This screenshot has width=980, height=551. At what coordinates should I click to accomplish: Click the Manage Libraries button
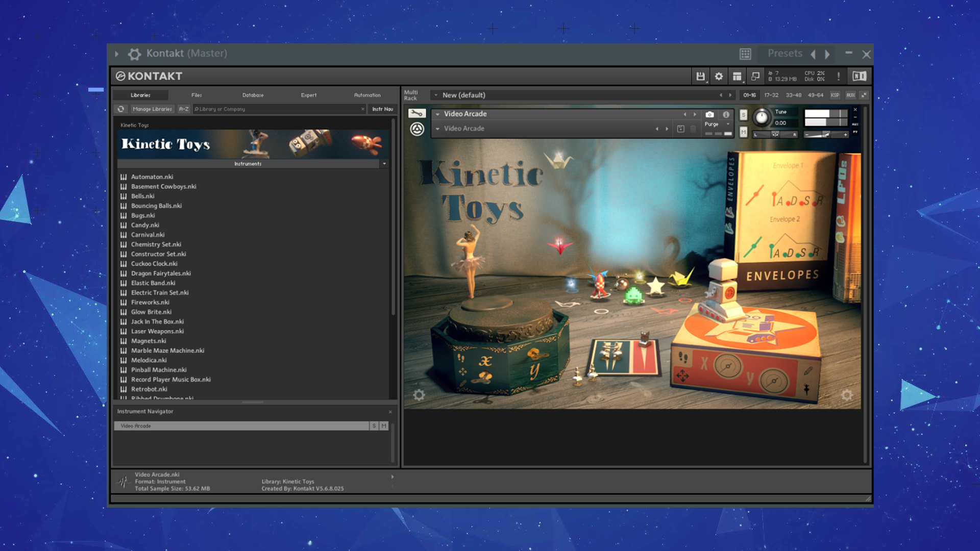pyautogui.click(x=152, y=109)
